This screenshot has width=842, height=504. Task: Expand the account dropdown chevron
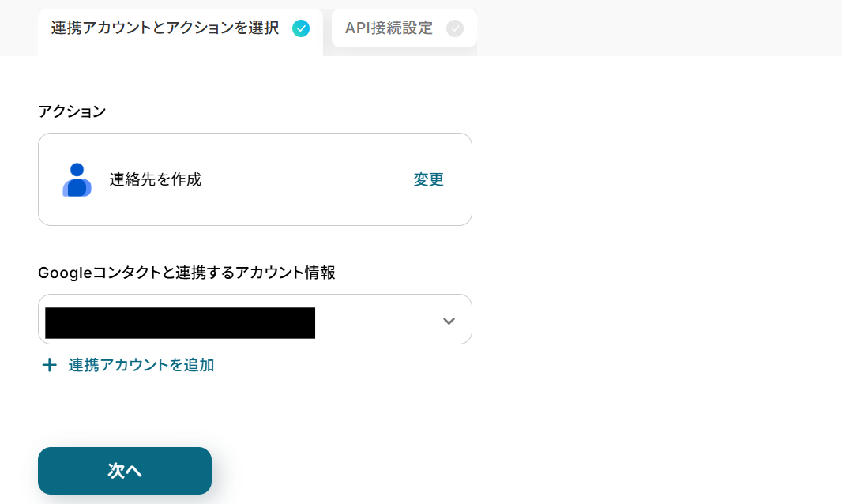coord(449,321)
